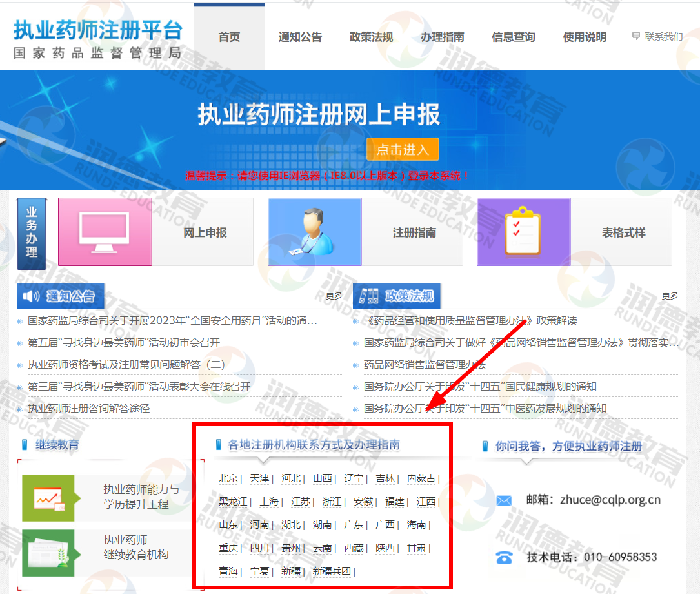The height and width of the screenshot is (594, 700).
Task: Click the blue telephone icon
Action: [x=504, y=557]
